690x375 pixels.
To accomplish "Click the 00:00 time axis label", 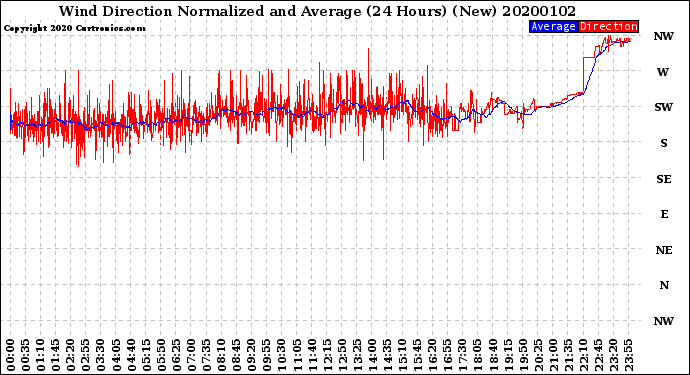I will click(11, 355).
